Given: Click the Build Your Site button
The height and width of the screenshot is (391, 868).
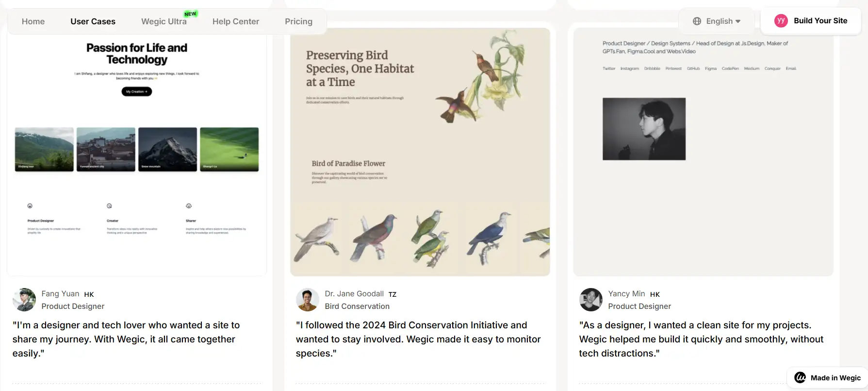Looking at the screenshot, I should click(810, 20).
